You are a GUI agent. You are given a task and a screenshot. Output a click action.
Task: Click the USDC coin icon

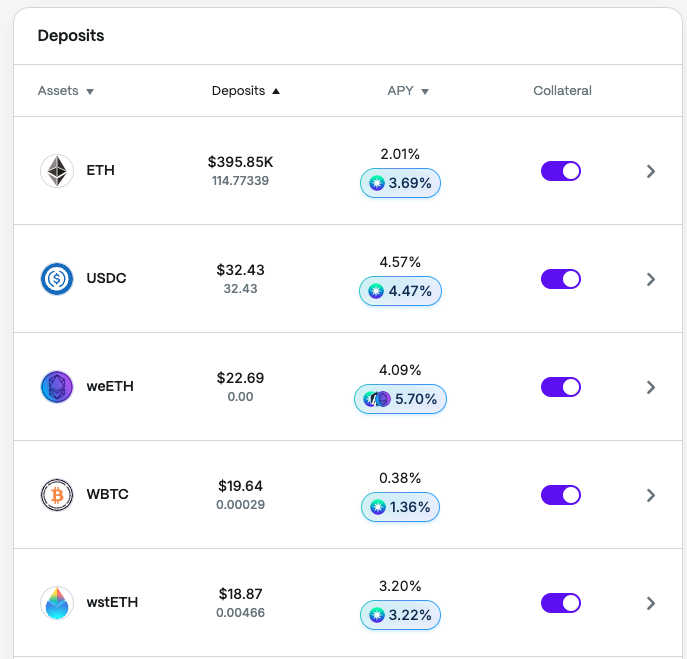[57, 279]
